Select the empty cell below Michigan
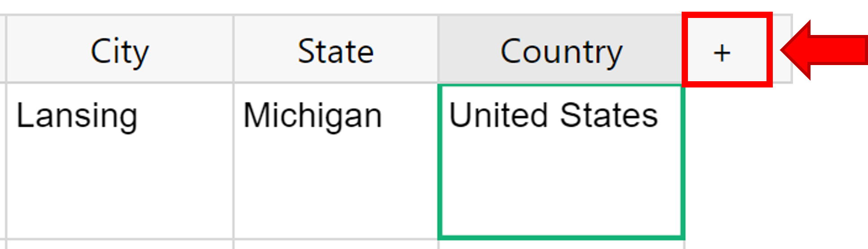868x249 pixels. 336,245
